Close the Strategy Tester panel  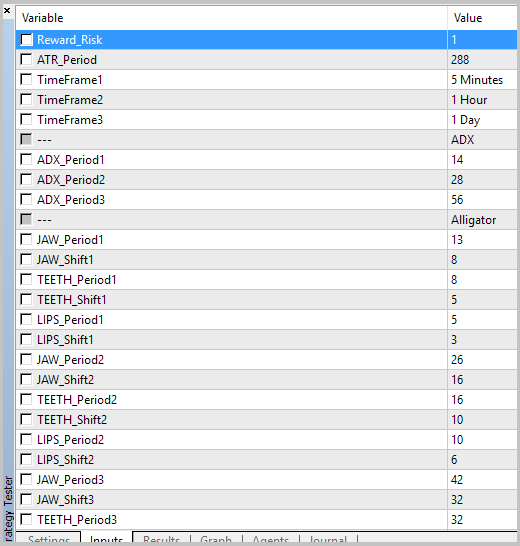7,11
